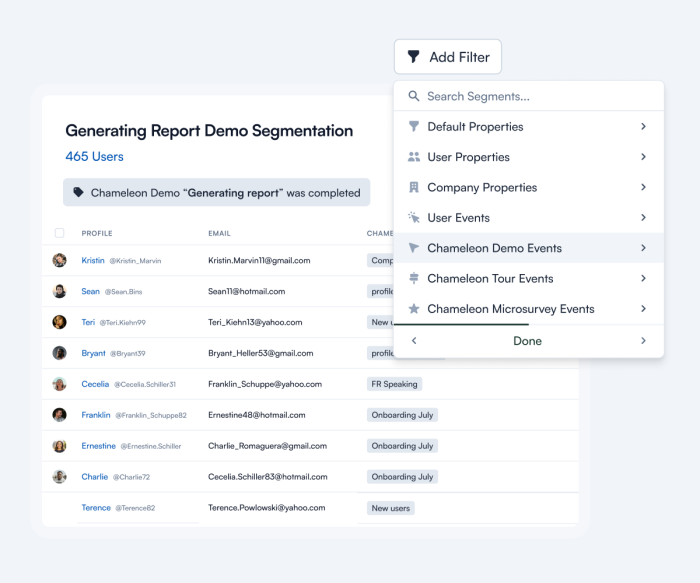This screenshot has width=700, height=583.
Task: Open Franklin's profile link
Action: click(x=96, y=415)
